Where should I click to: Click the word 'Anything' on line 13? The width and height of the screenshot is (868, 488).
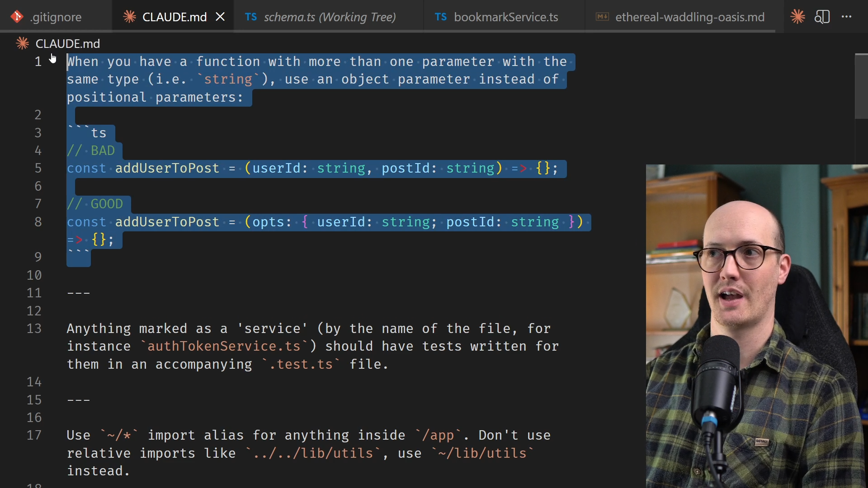pos(99,328)
